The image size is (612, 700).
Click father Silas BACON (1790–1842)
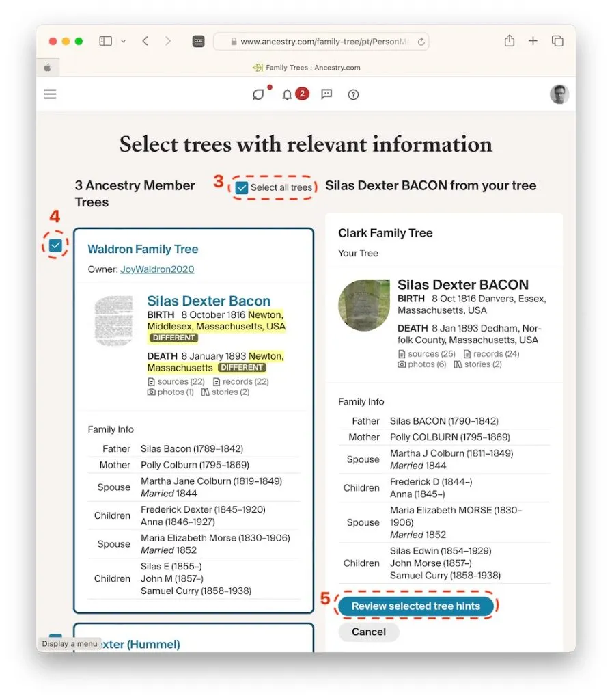444,421
